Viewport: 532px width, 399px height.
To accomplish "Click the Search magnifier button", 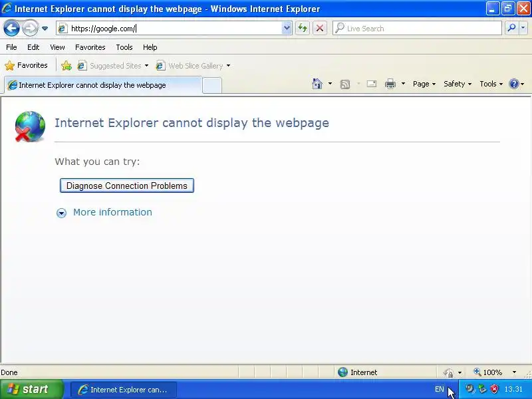I will coord(511,28).
